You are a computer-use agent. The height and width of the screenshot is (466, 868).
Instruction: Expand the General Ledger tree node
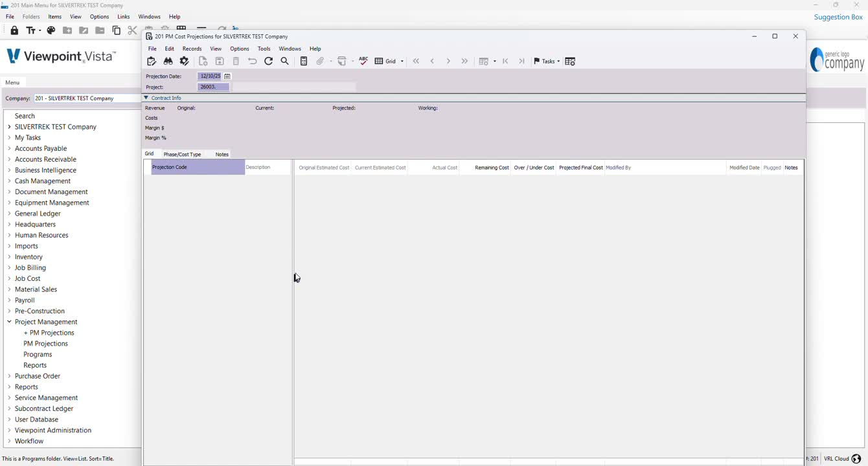tap(9, 214)
